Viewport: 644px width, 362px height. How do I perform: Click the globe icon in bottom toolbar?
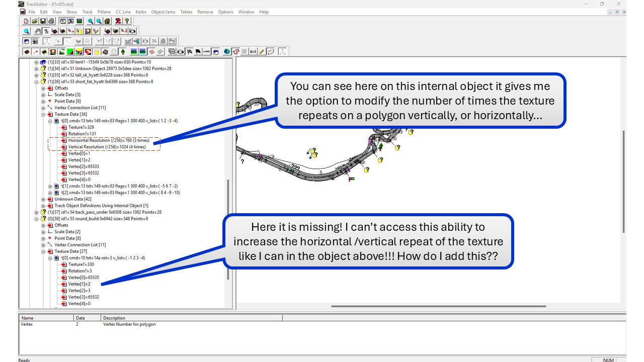coord(227,51)
